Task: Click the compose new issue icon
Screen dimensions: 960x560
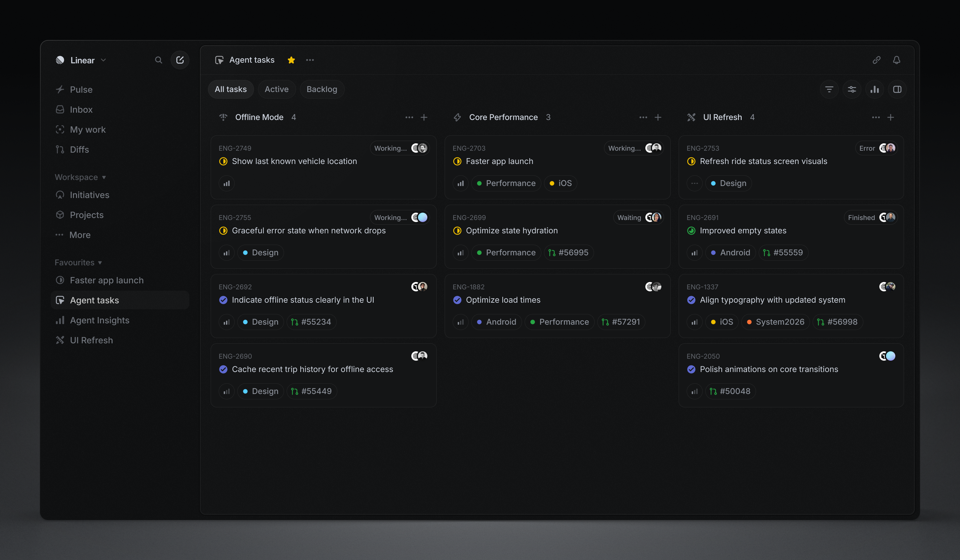Action: (x=180, y=60)
